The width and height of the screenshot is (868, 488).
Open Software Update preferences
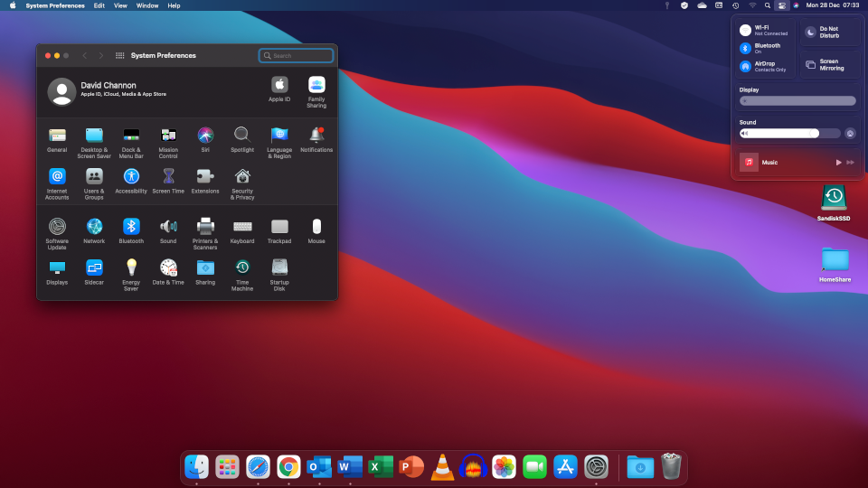pyautogui.click(x=57, y=234)
